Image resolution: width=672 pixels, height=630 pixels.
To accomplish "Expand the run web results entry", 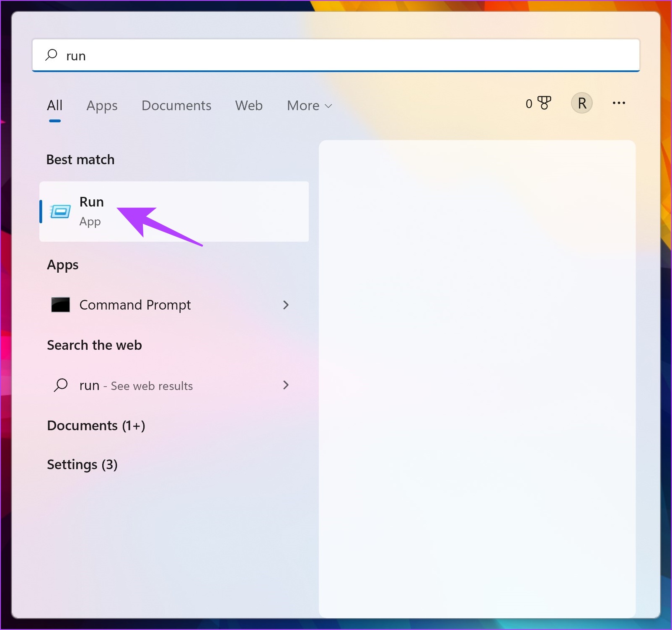I will tap(286, 385).
